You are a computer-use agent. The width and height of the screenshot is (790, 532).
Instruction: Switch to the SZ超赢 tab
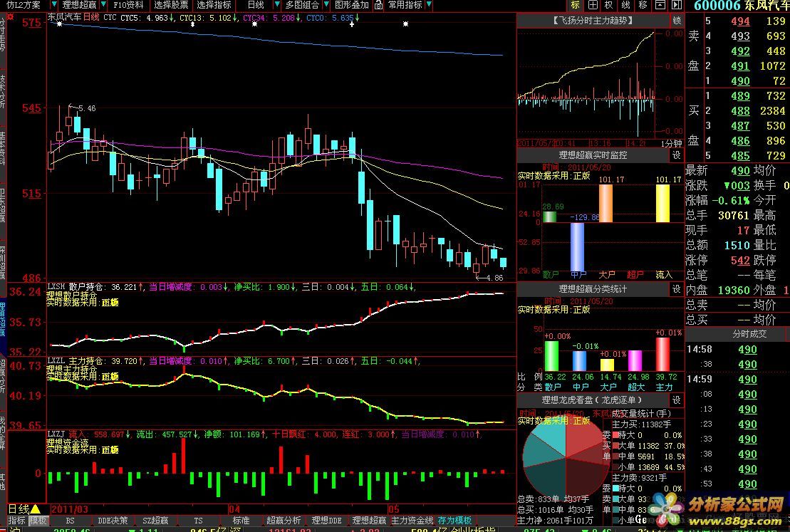coord(155,521)
